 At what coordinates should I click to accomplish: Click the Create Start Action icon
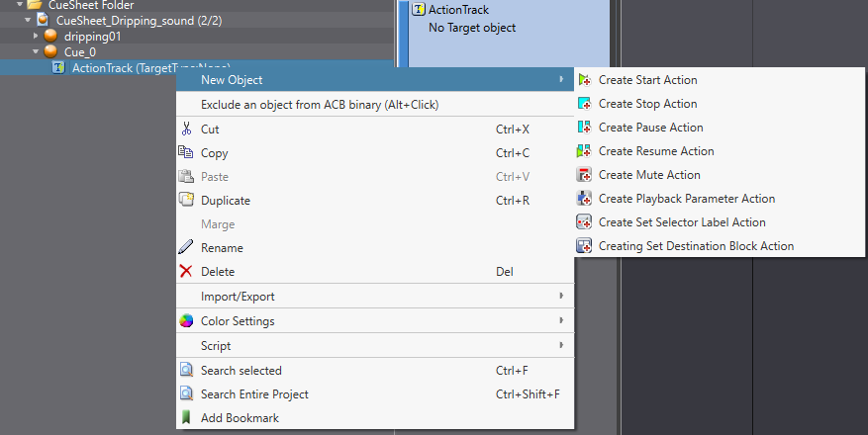[x=584, y=80]
